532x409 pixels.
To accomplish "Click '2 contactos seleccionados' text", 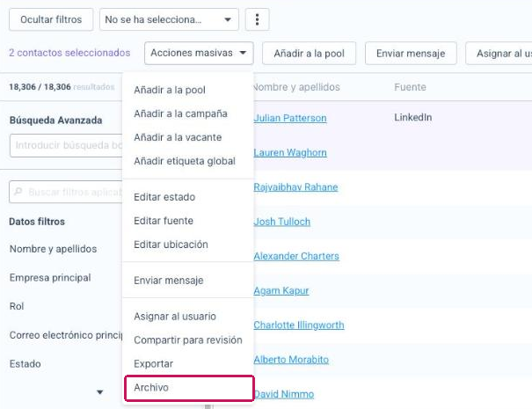I will click(69, 53).
